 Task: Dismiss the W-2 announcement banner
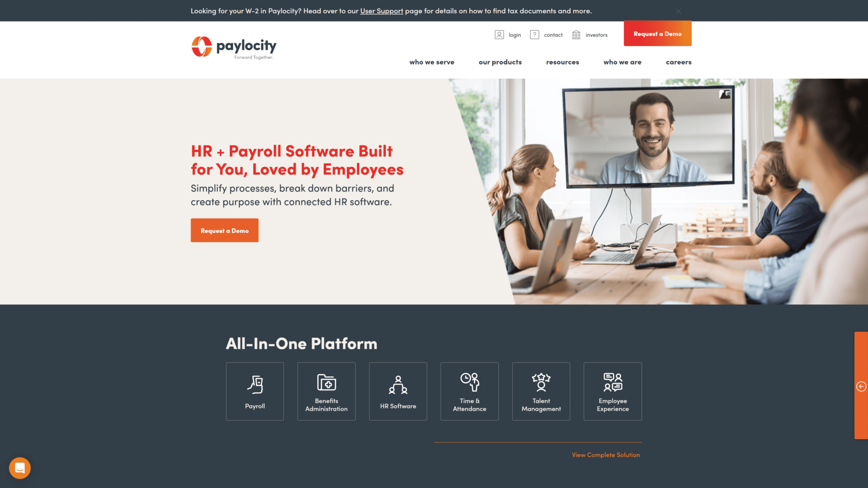point(678,10)
